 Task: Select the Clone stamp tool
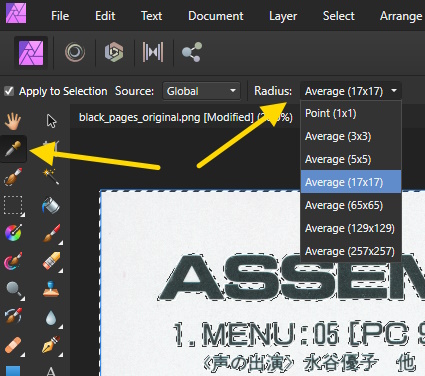click(x=51, y=289)
